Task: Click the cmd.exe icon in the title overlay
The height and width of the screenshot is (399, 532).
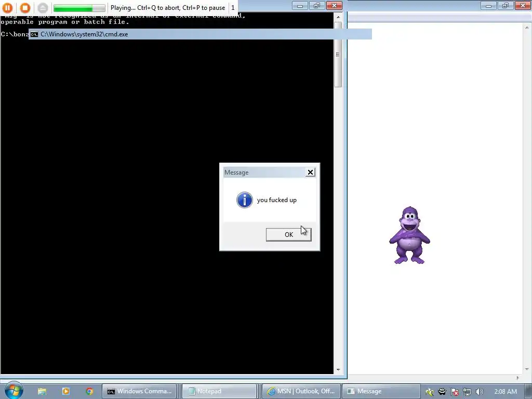Action: pyautogui.click(x=34, y=34)
